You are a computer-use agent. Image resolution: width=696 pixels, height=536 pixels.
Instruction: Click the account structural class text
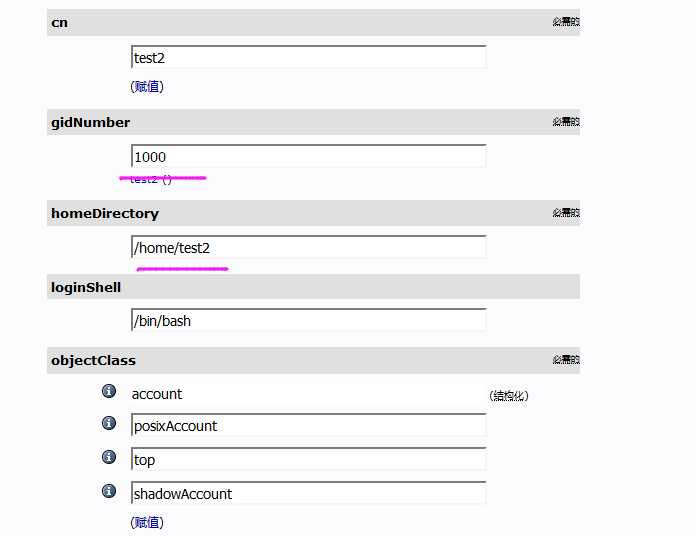pyautogui.click(x=157, y=394)
